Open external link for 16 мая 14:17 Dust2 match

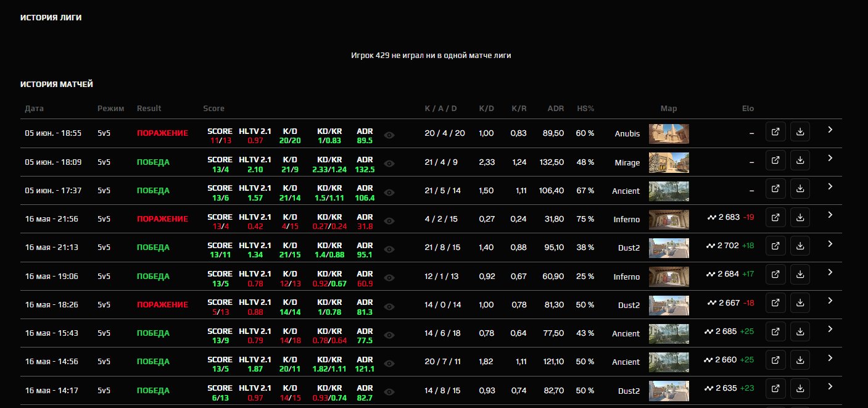775,389
